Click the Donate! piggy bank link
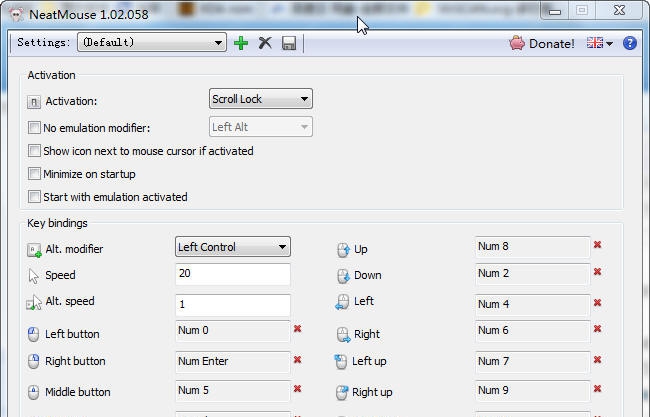This screenshot has width=650, height=417. click(x=542, y=43)
